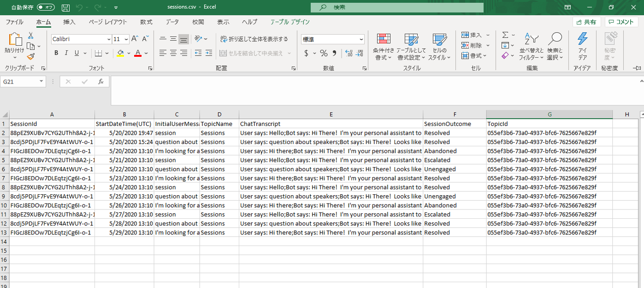Open the データ (Data) ribbon tab
This screenshot has height=288, width=644.
point(172,22)
